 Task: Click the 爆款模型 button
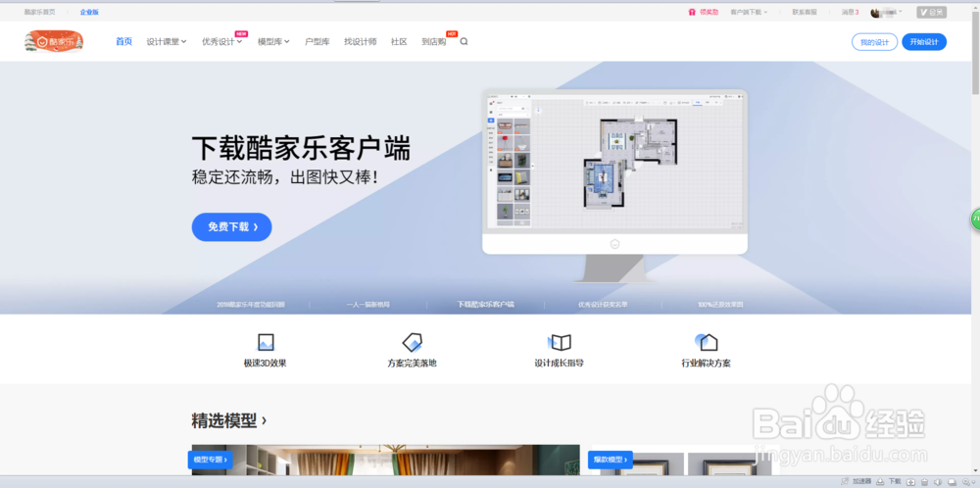click(x=610, y=460)
